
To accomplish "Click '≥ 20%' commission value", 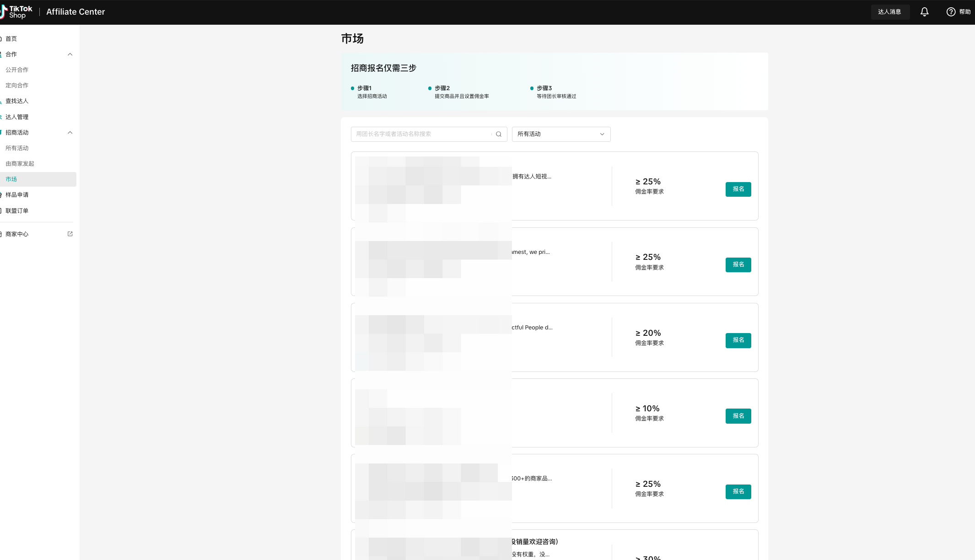I will [648, 333].
